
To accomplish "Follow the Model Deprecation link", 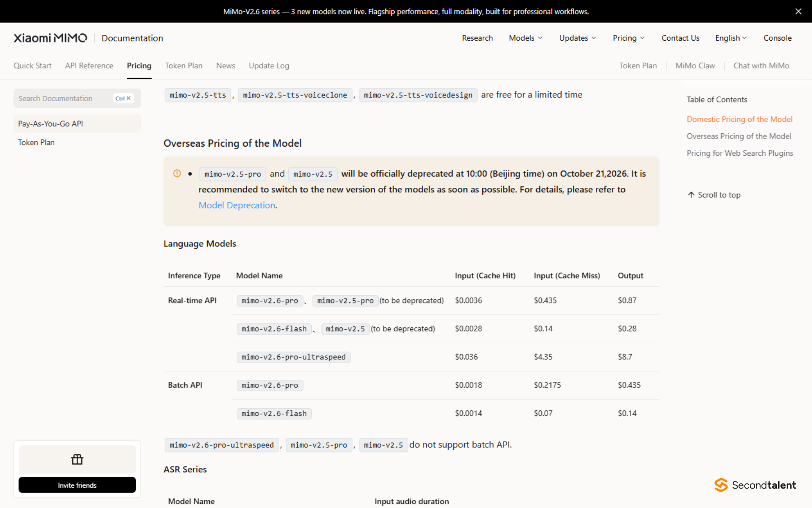I will [237, 205].
